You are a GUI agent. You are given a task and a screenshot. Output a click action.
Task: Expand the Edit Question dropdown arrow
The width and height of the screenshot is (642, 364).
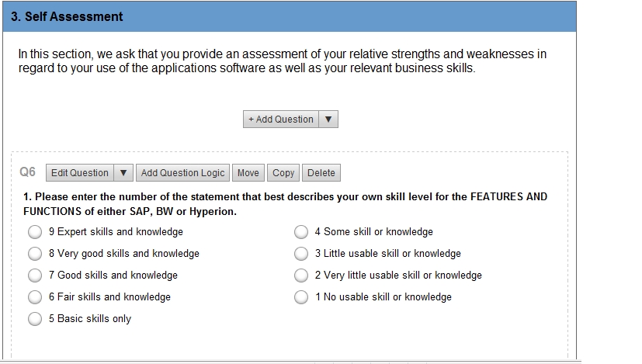[123, 173]
